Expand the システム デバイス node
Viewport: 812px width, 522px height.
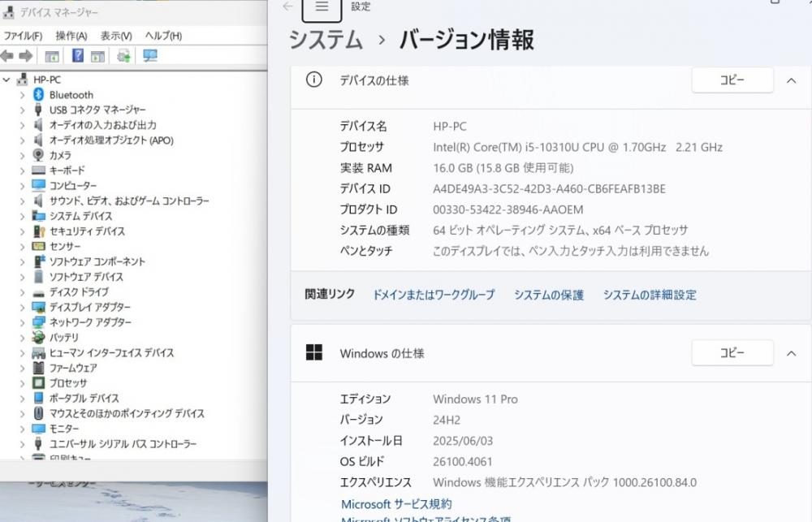(22, 215)
